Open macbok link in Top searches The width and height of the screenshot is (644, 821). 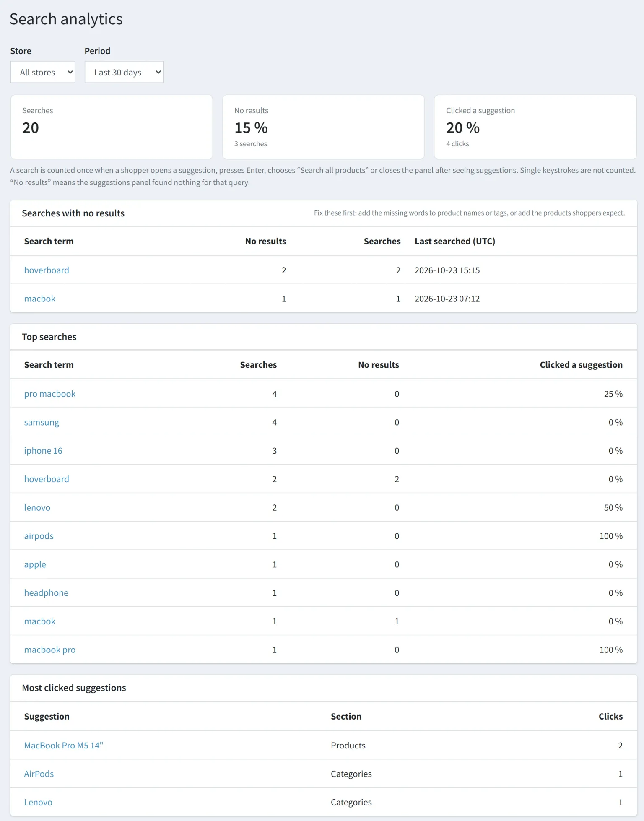coord(40,621)
